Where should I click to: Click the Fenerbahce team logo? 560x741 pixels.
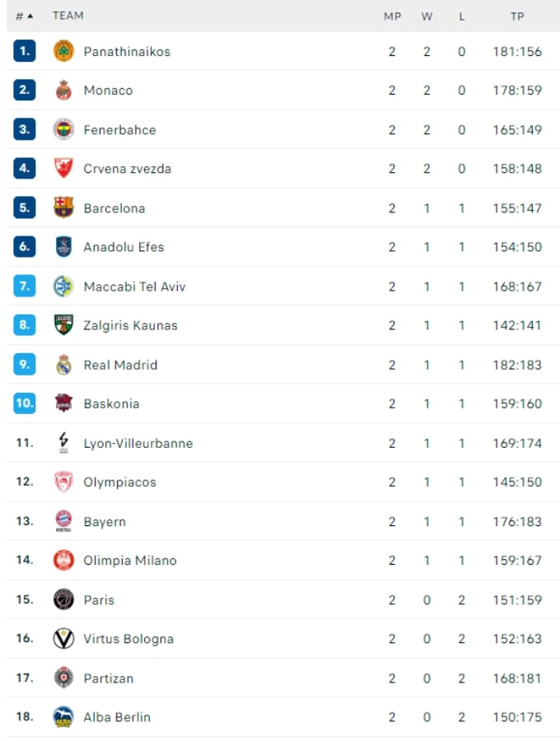[63, 129]
